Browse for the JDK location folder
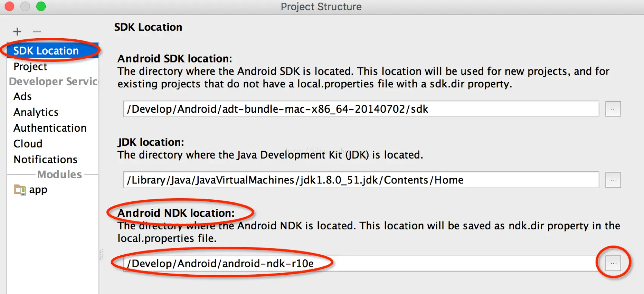 (613, 180)
